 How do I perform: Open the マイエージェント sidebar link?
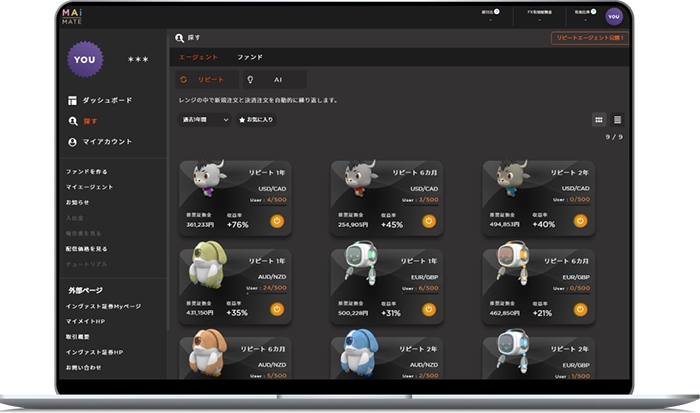coord(90,187)
